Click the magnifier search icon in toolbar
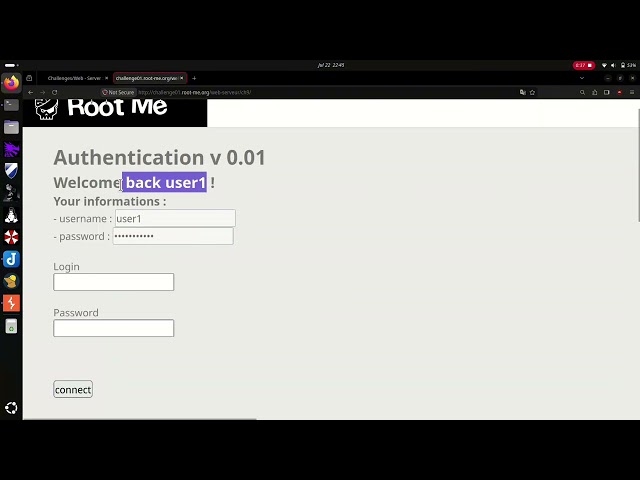The image size is (640, 480). click(x=582, y=92)
